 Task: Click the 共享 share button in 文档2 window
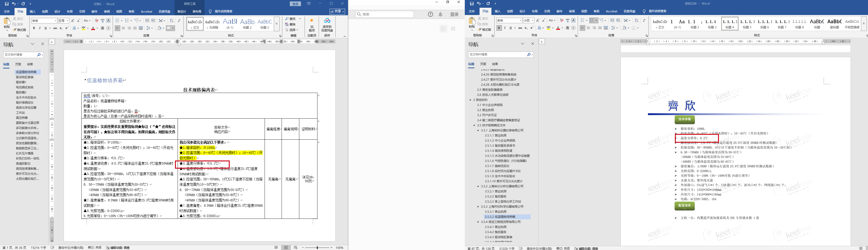337,12
